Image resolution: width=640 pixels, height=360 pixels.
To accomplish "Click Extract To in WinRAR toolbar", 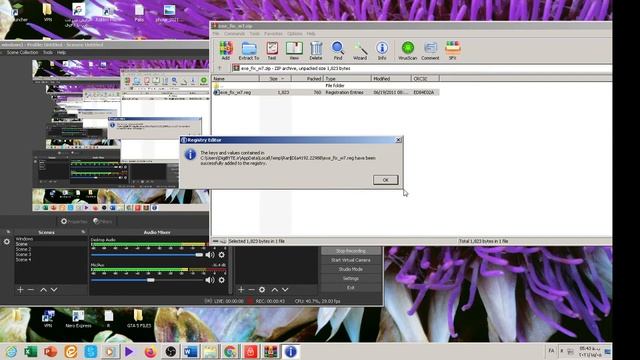I will point(249,50).
